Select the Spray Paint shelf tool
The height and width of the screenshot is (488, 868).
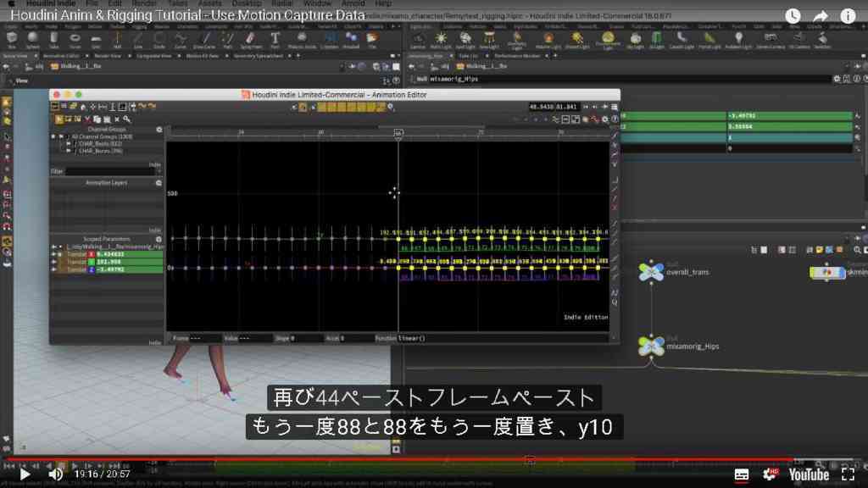point(251,39)
